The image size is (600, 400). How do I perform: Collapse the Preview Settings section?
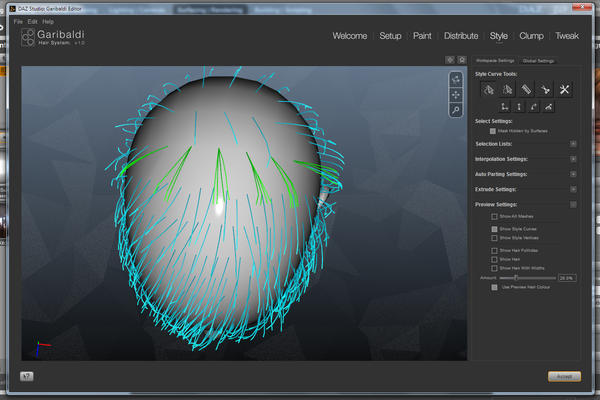click(573, 204)
